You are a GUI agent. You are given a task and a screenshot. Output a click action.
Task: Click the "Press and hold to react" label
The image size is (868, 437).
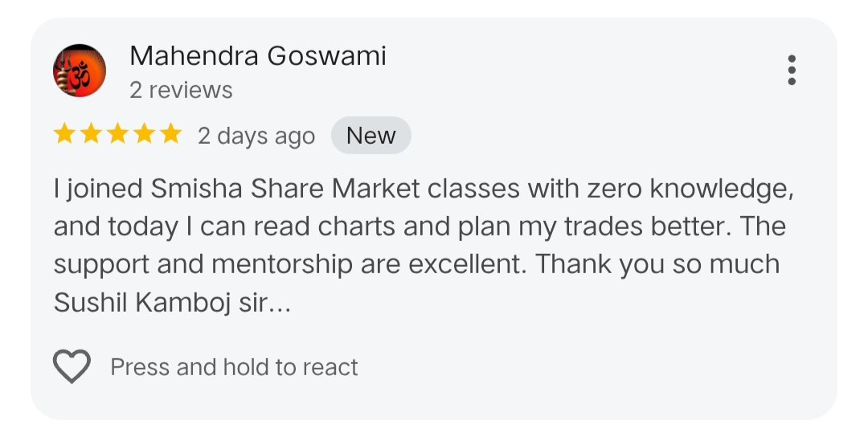[234, 367]
